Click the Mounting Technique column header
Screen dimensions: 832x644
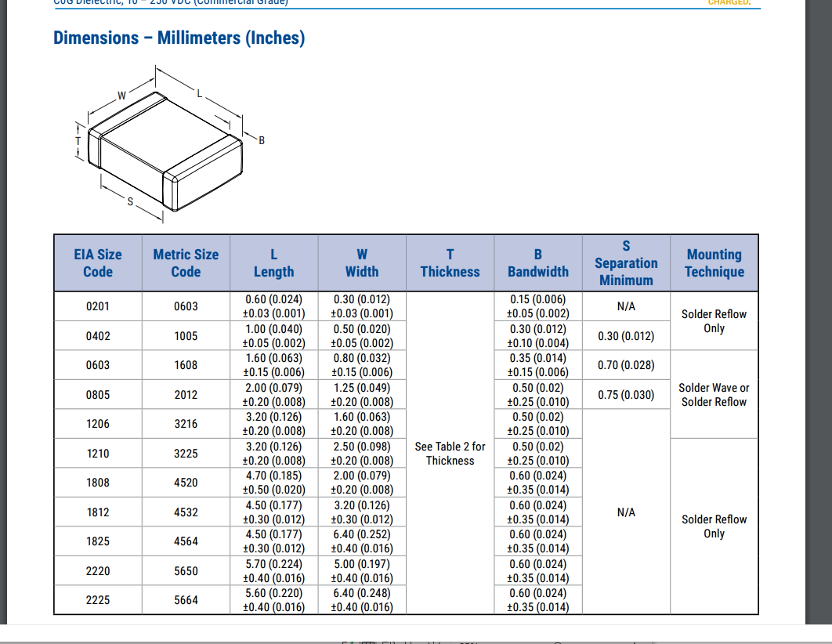click(714, 263)
